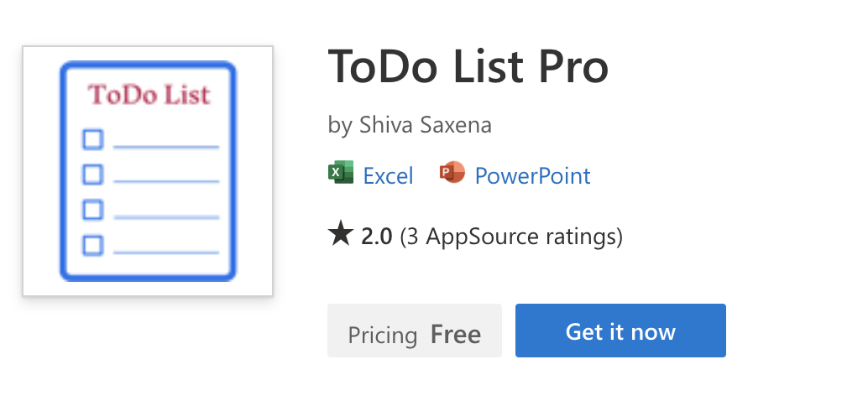
Task: Click the publisher name Shiva Saxena
Action: click(x=426, y=126)
